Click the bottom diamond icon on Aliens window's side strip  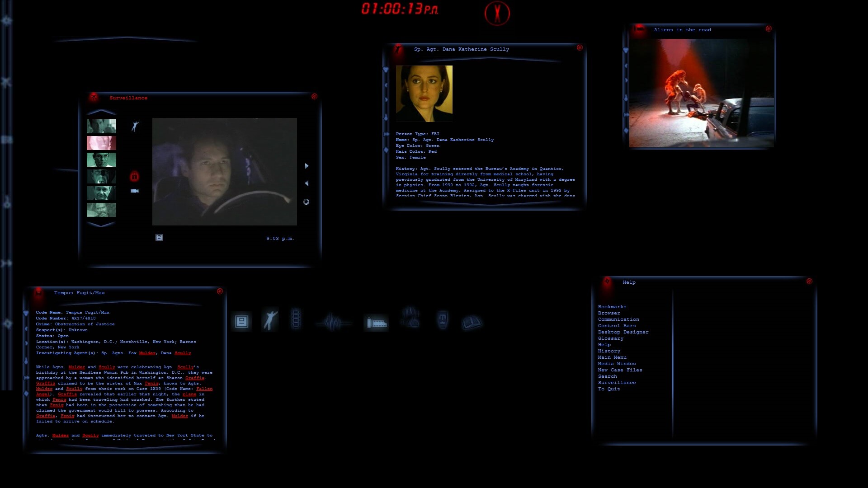[626, 131]
